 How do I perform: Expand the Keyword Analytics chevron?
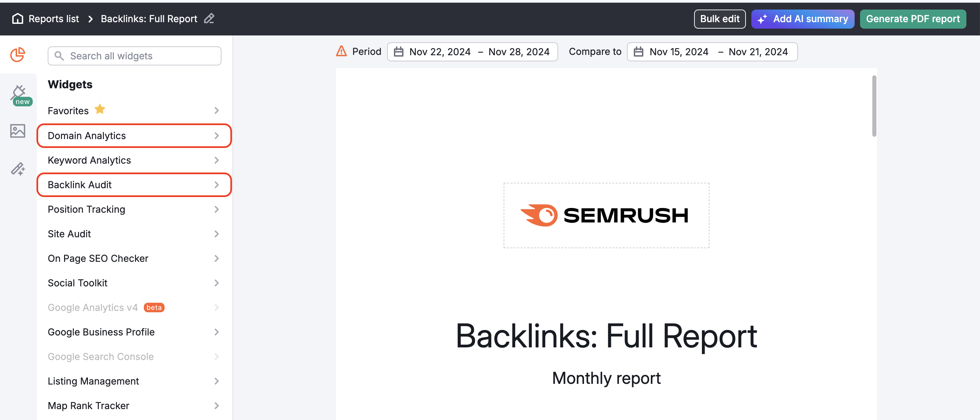pyautogui.click(x=216, y=160)
